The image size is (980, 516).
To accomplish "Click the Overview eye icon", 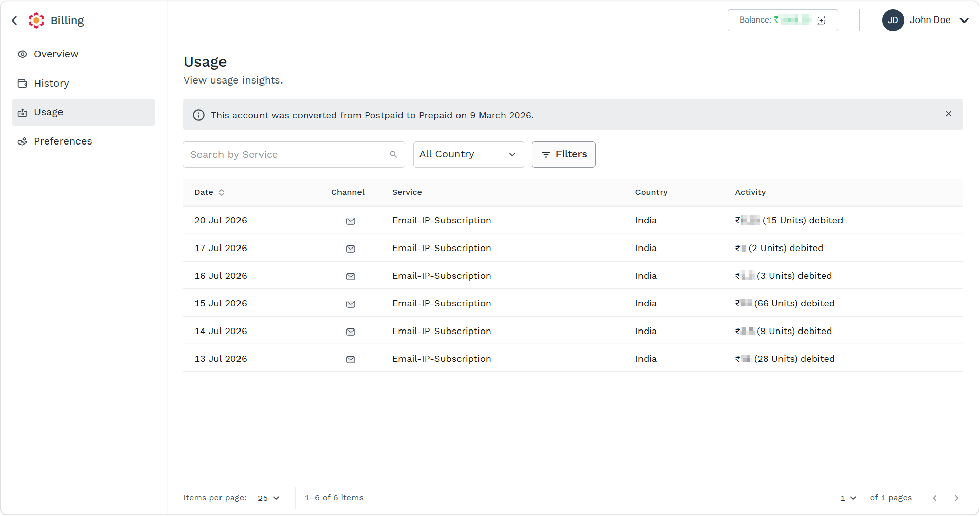I will pos(23,54).
